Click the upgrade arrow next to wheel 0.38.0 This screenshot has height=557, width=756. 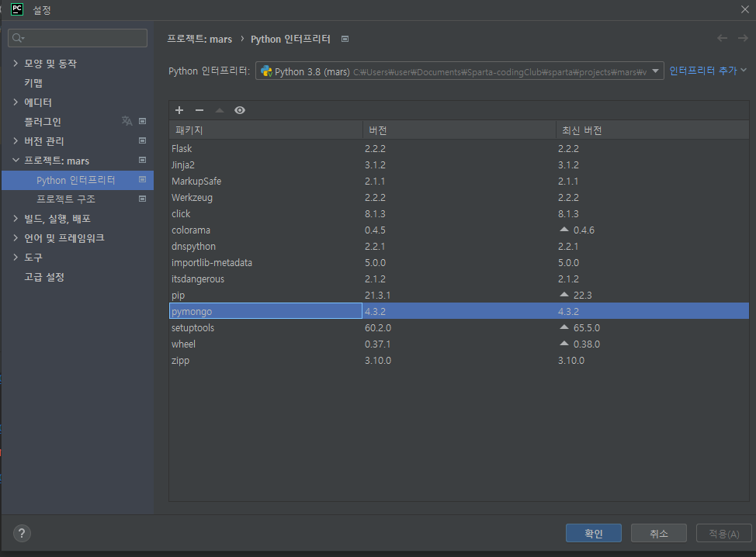(564, 344)
